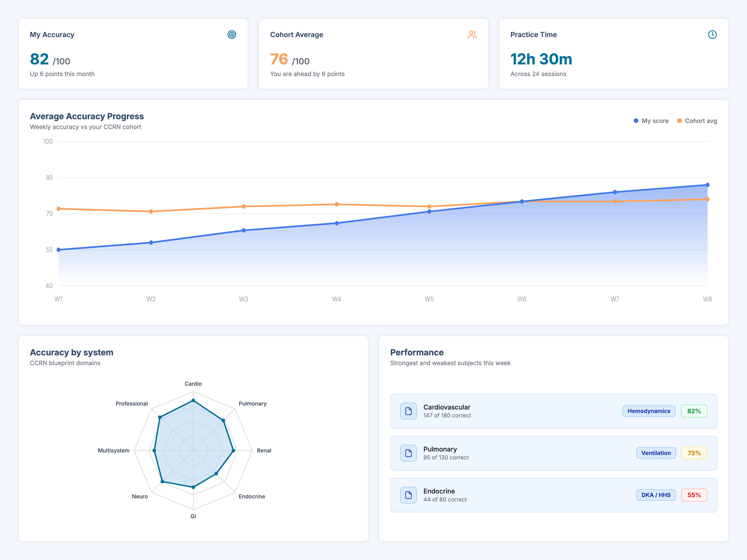Open the DKA / HHS tag
This screenshot has width=747, height=560.
656,495
